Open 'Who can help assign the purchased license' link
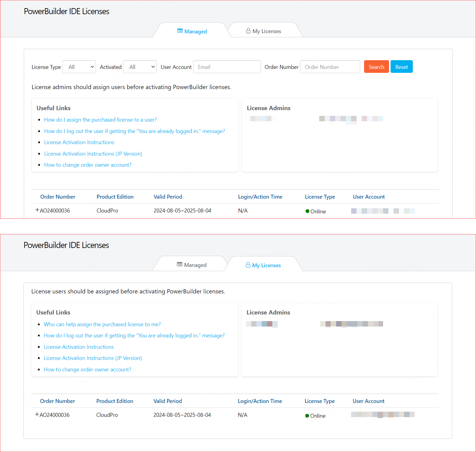 click(x=102, y=324)
